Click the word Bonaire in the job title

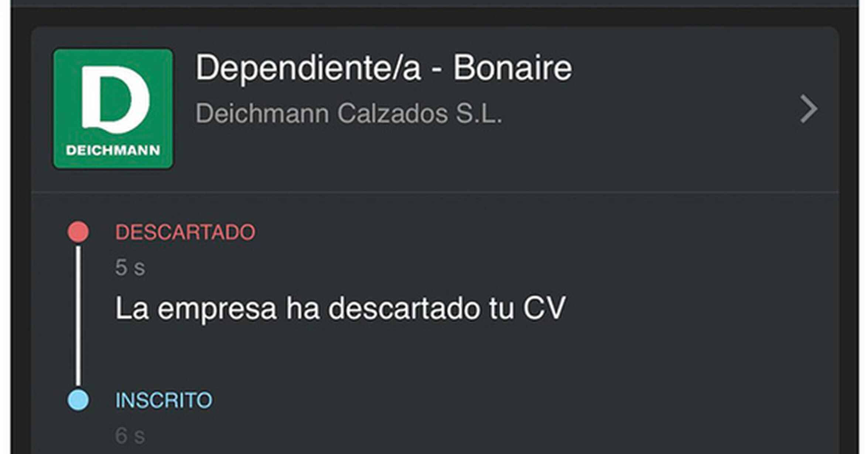tap(512, 68)
